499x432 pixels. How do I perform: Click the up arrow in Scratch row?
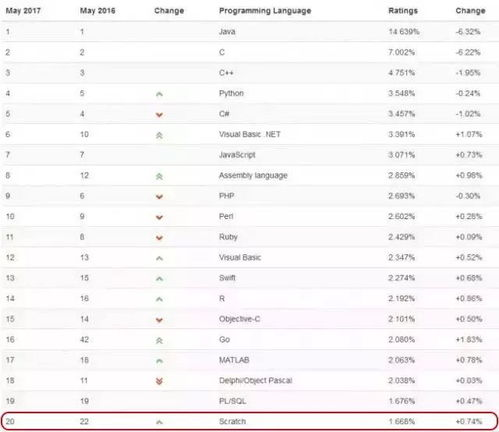click(159, 422)
